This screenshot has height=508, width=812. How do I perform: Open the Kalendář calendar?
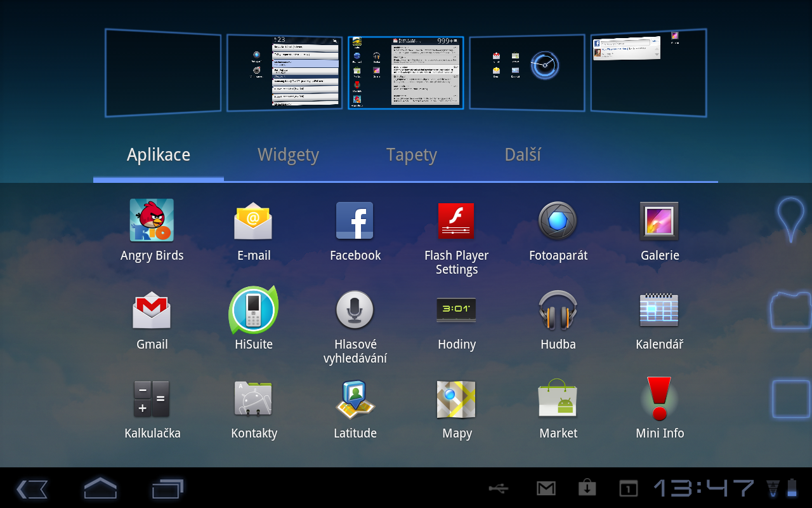pyautogui.click(x=660, y=310)
